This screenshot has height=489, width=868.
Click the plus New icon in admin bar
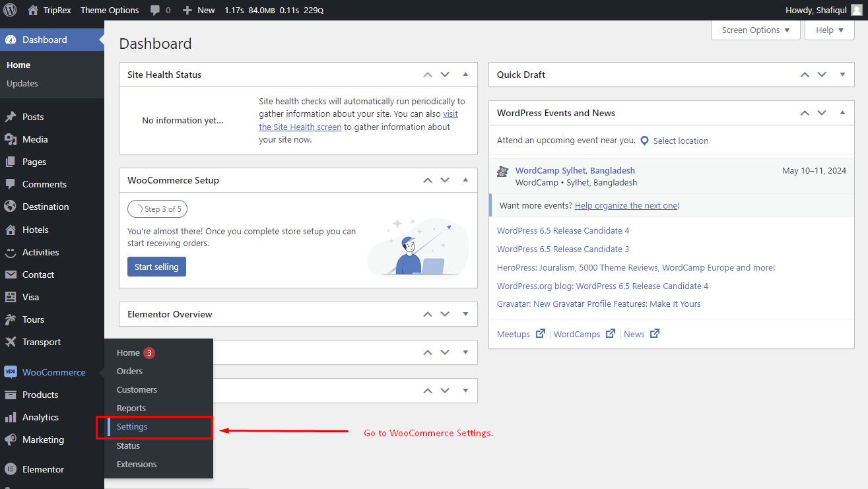[187, 10]
